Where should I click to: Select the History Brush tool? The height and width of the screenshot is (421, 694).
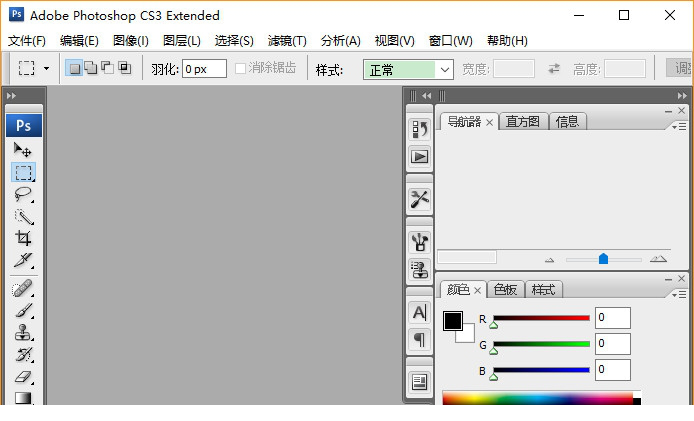23,355
